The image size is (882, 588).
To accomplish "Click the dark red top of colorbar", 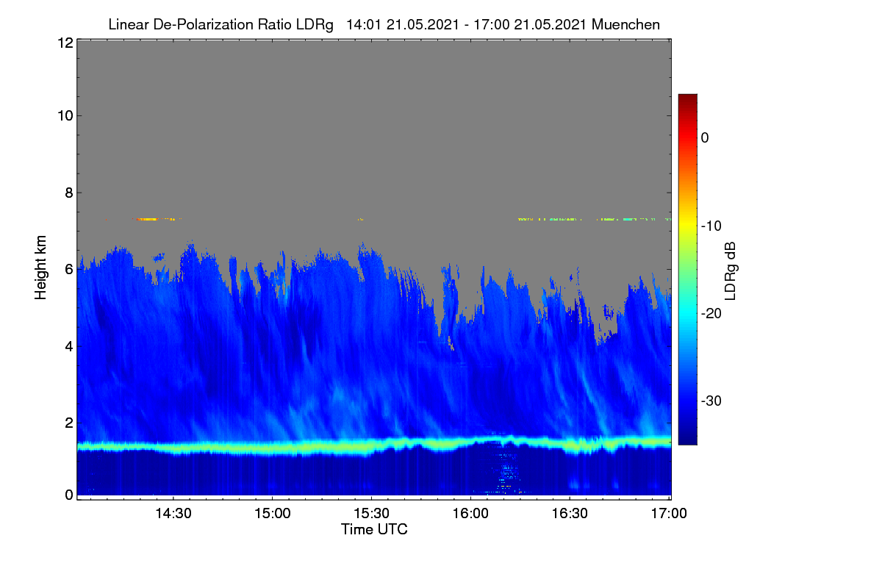I will pos(687,99).
